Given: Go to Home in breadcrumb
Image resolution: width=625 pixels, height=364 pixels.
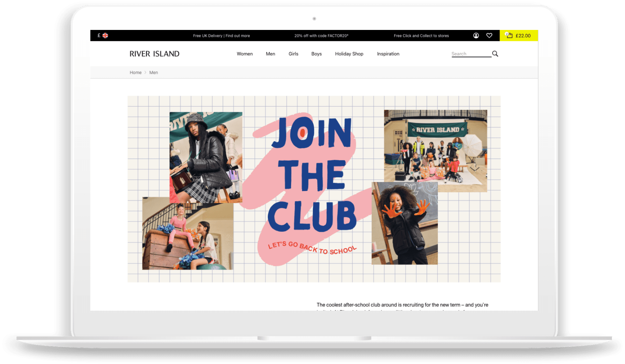Looking at the screenshot, I should coord(136,73).
